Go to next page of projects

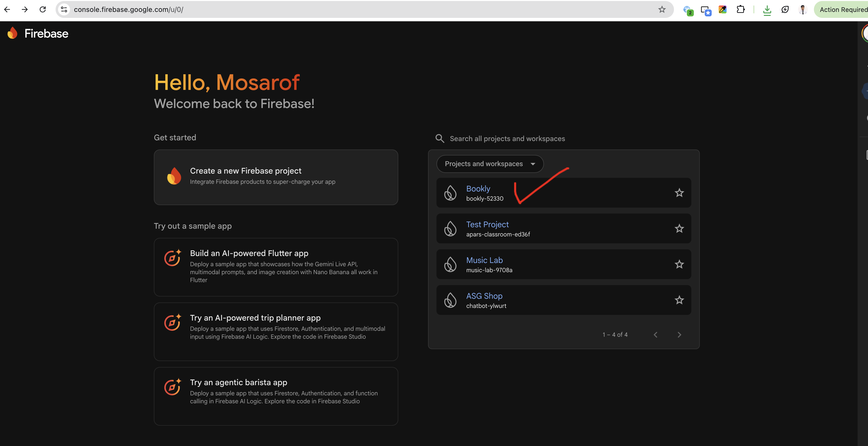[679, 335]
